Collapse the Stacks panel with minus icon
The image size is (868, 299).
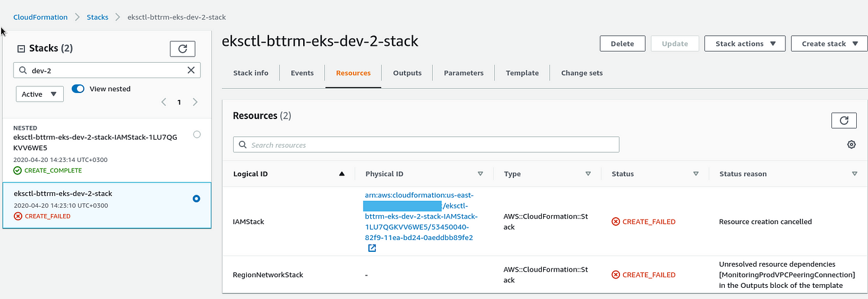(x=21, y=48)
